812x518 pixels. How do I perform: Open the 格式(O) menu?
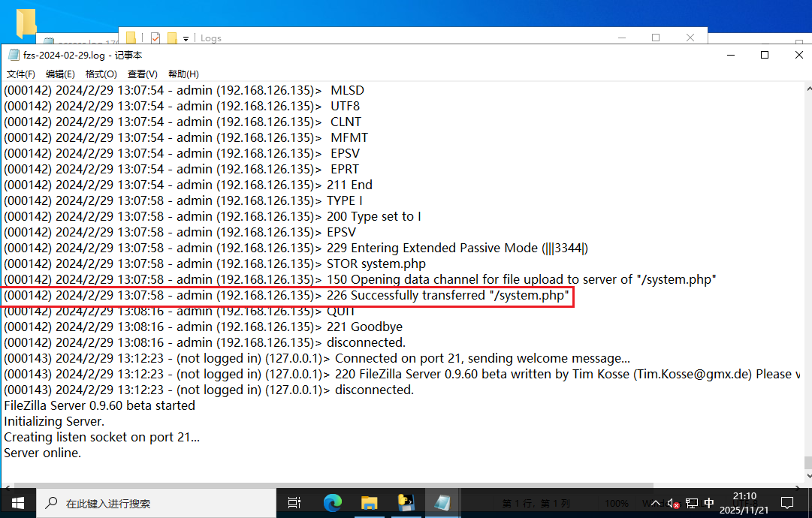coord(101,74)
